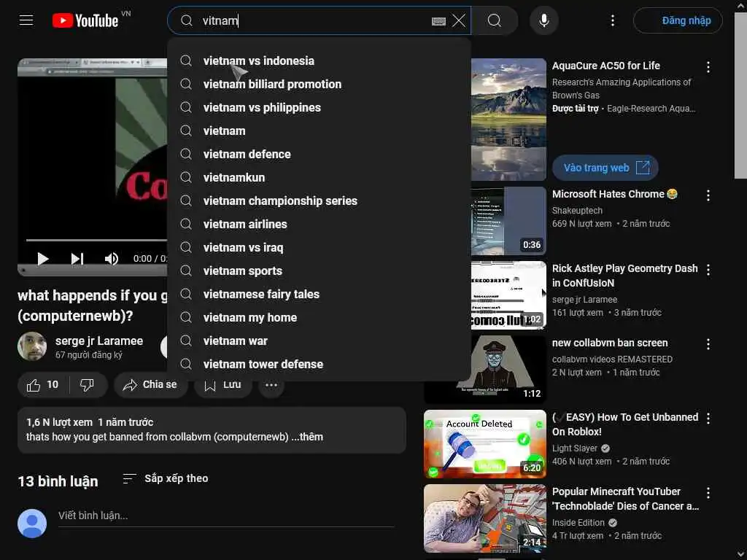
Task: Select the plain vietnam suggestion
Action: [320, 131]
